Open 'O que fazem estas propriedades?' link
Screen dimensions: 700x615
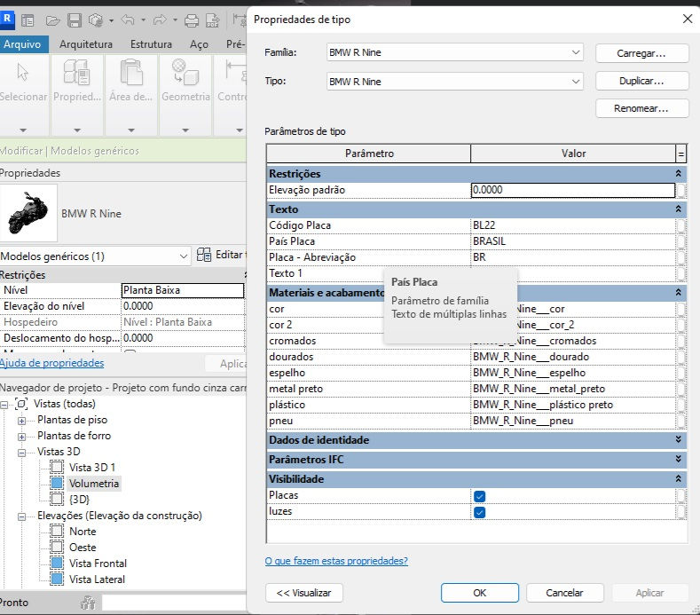point(336,561)
